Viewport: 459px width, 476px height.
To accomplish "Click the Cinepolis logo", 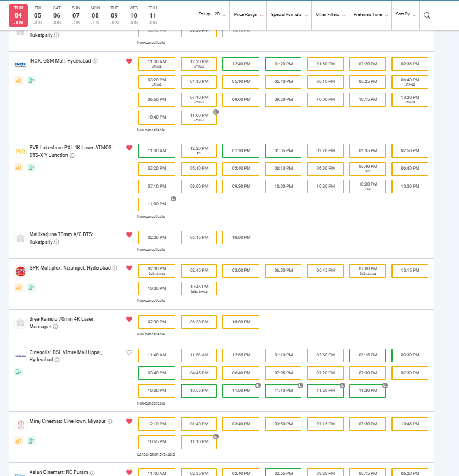I will click(x=20, y=356).
